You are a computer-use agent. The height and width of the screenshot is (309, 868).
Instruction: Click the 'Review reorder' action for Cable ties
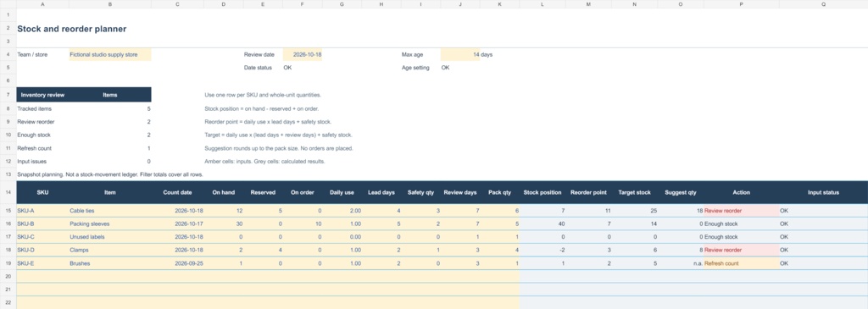[x=741, y=211]
